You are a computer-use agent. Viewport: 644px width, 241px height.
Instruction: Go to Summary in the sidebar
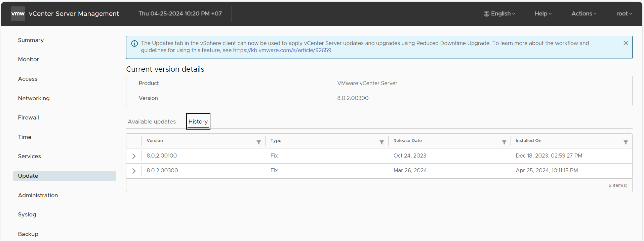coord(31,40)
